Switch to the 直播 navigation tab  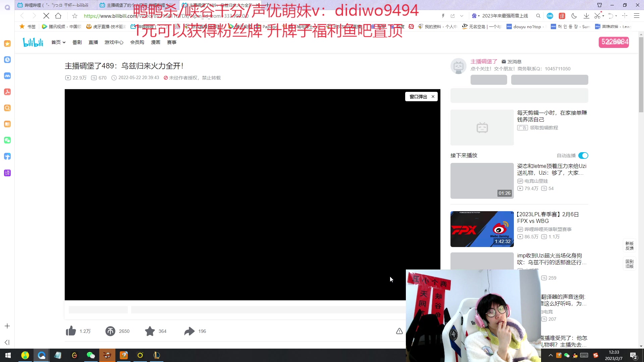click(93, 42)
